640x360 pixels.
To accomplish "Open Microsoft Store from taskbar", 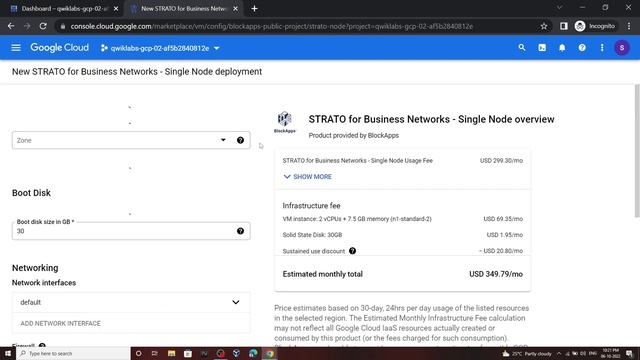I will coord(188,353).
